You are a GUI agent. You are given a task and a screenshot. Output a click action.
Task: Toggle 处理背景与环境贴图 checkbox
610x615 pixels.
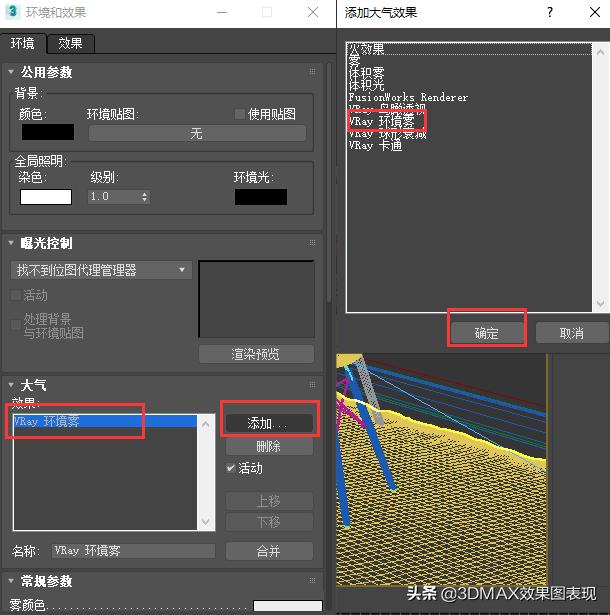16,325
